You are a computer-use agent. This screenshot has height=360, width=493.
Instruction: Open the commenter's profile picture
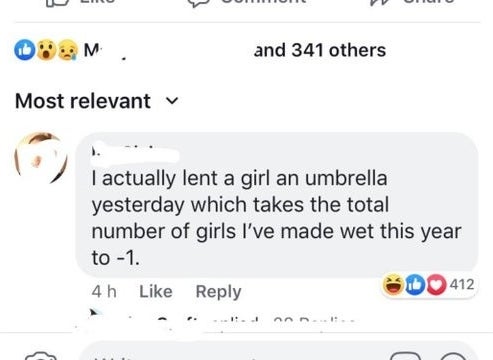[41, 158]
